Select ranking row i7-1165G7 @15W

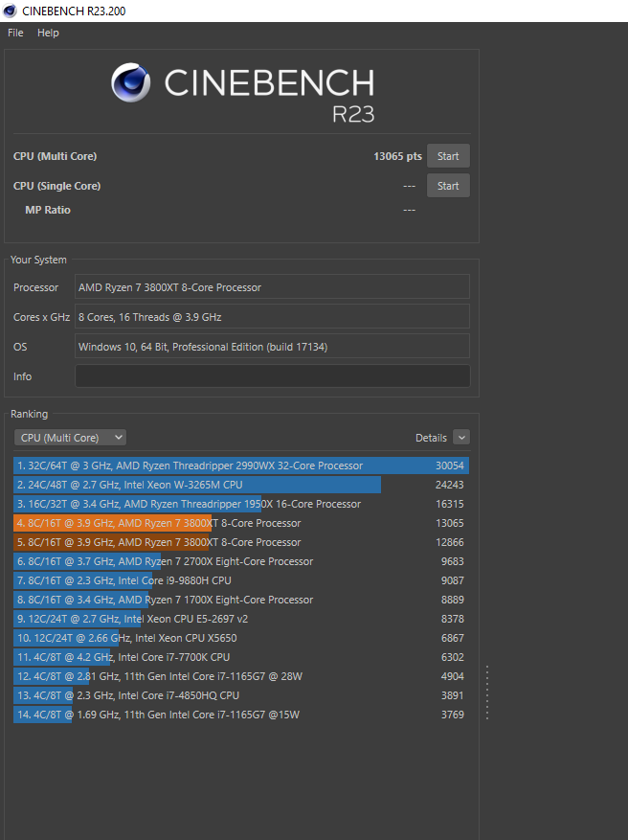(x=241, y=715)
